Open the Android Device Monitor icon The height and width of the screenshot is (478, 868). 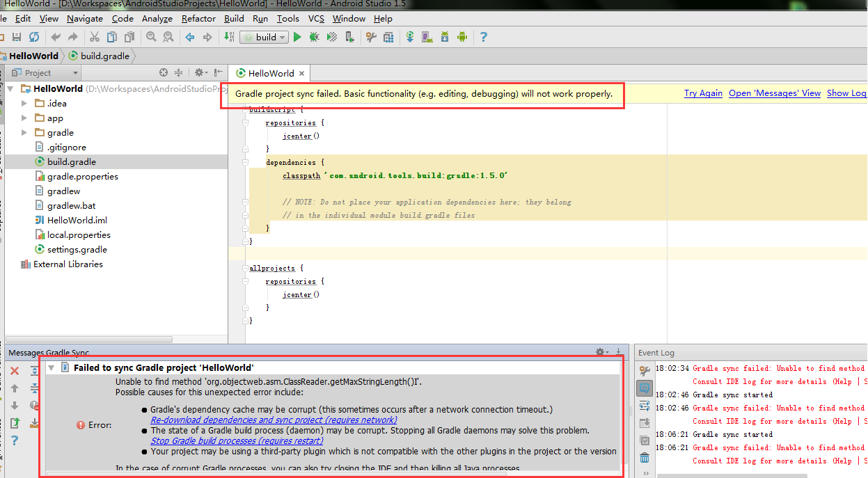[x=461, y=37]
